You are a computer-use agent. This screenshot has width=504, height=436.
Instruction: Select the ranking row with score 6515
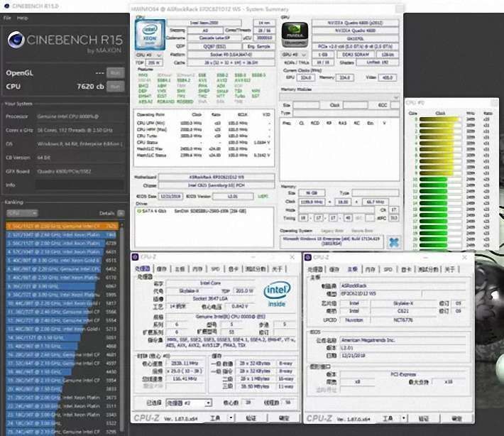61,261
